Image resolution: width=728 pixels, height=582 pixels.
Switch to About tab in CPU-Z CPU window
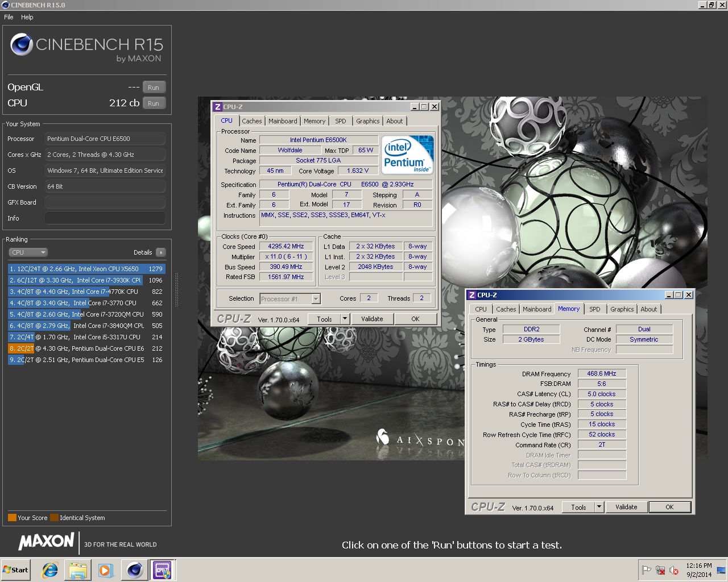point(395,121)
